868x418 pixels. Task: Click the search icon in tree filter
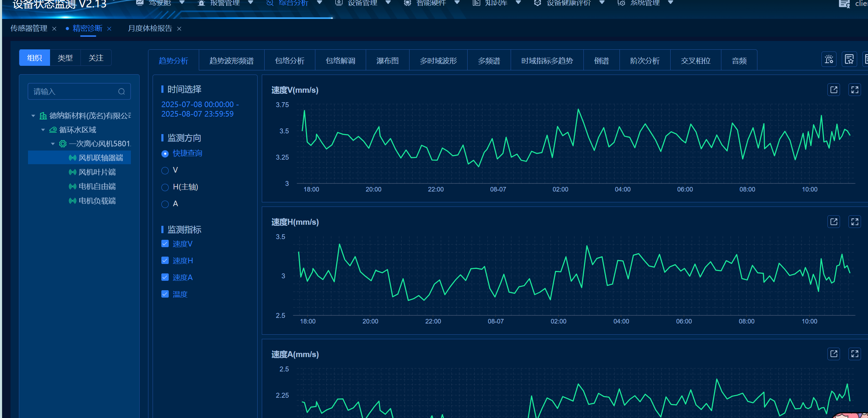(x=121, y=91)
